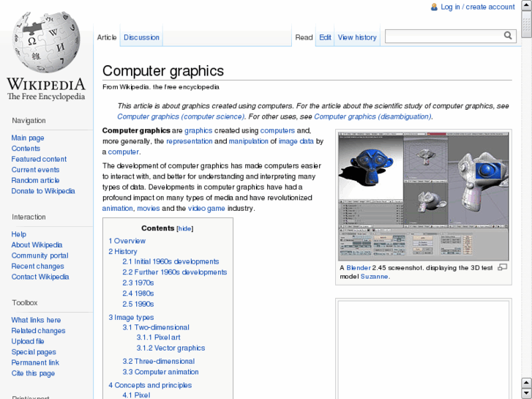
Task: Hide the Contents table via hide link
Action: (185, 228)
